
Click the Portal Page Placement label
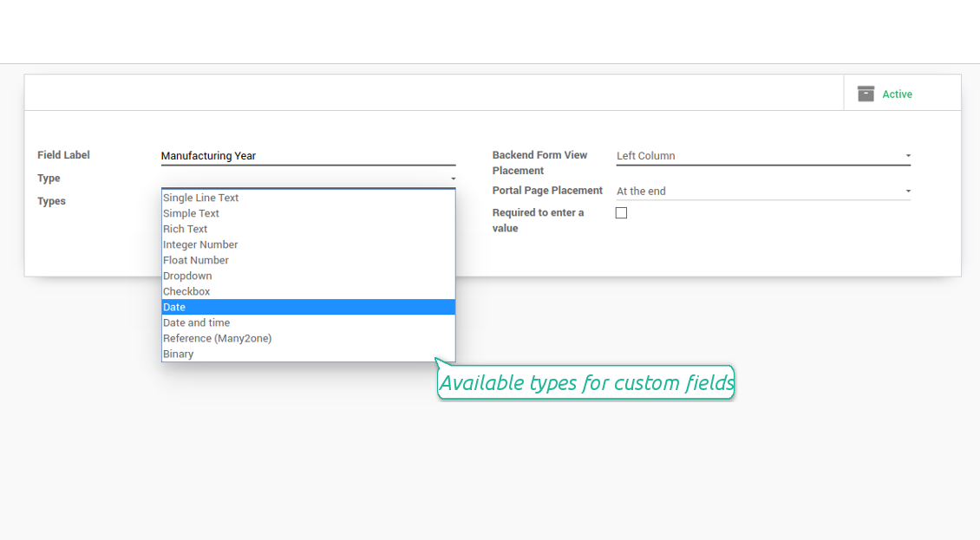[x=547, y=191]
